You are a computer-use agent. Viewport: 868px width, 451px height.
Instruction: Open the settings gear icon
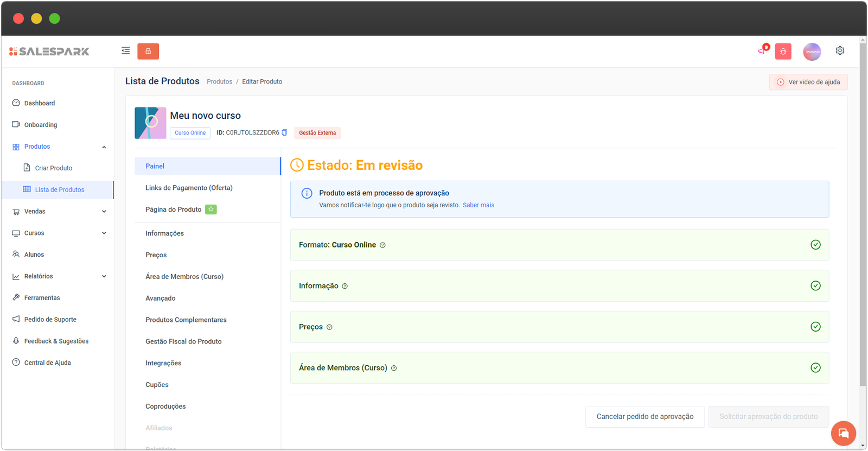tap(840, 50)
